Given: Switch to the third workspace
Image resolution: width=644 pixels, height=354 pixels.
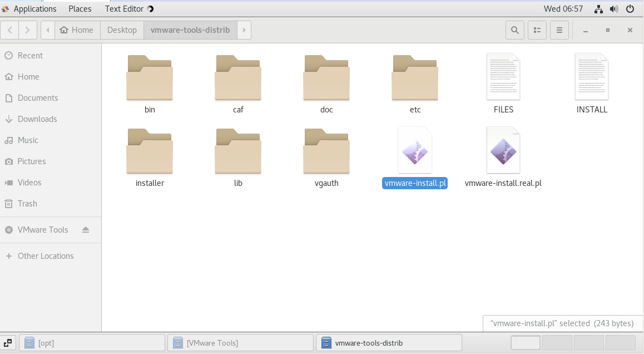Looking at the screenshot, I should (588, 342).
